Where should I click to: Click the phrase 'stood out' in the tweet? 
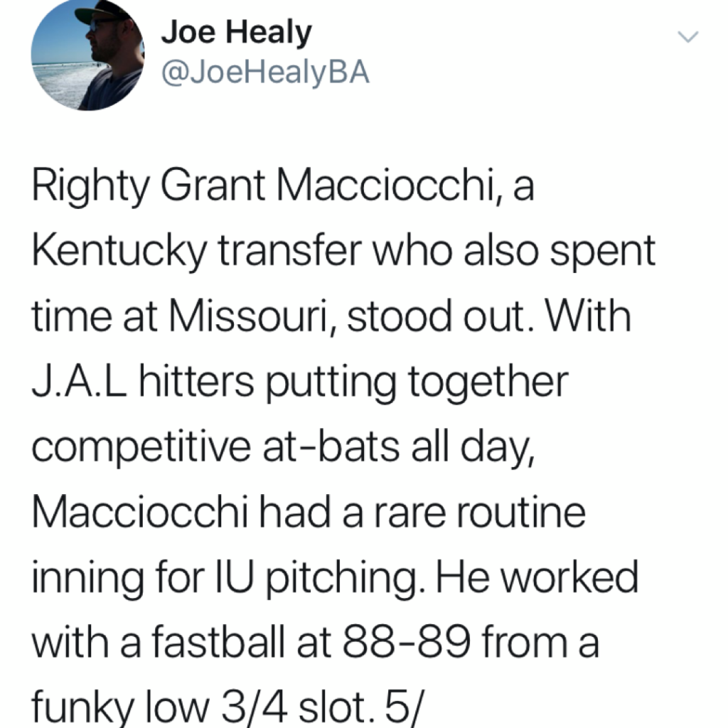(x=439, y=316)
